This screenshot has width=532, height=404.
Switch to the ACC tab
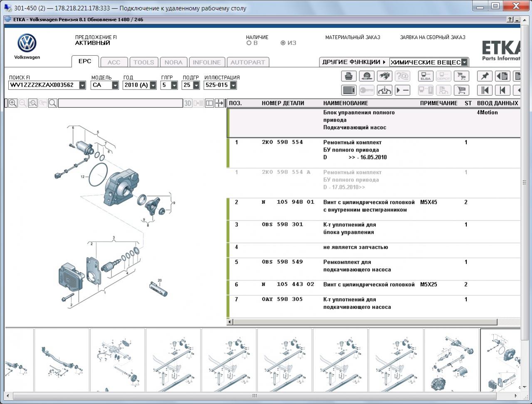[114, 62]
